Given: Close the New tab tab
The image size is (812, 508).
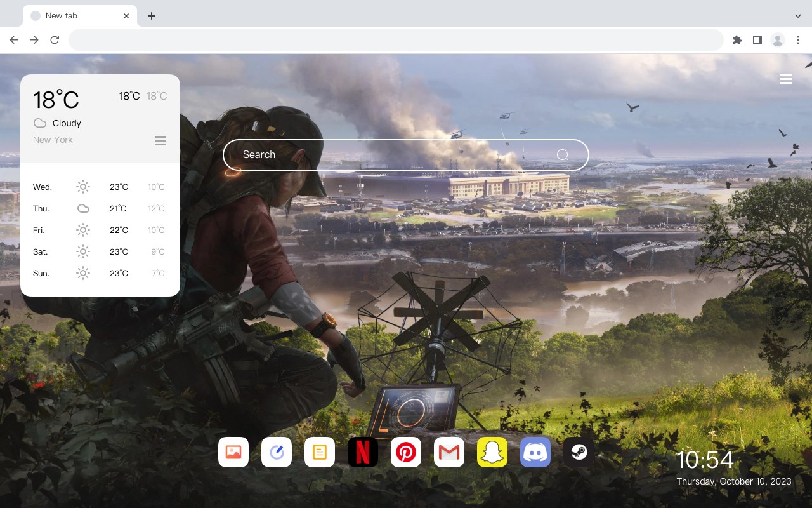Looking at the screenshot, I should point(126,16).
